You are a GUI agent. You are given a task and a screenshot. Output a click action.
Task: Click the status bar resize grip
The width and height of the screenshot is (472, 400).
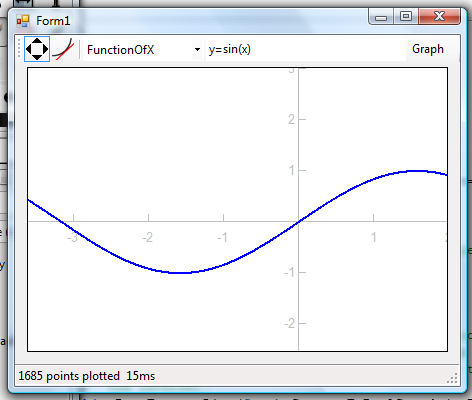tap(452, 378)
